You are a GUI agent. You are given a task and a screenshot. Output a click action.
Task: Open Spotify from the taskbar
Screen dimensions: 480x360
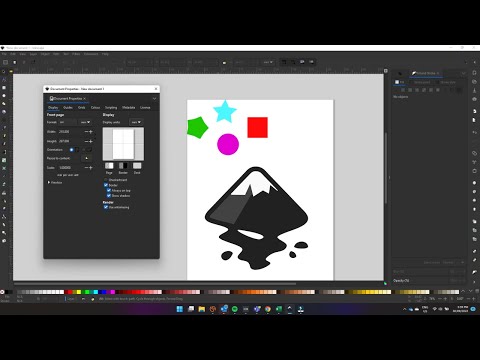tap(235, 309)
